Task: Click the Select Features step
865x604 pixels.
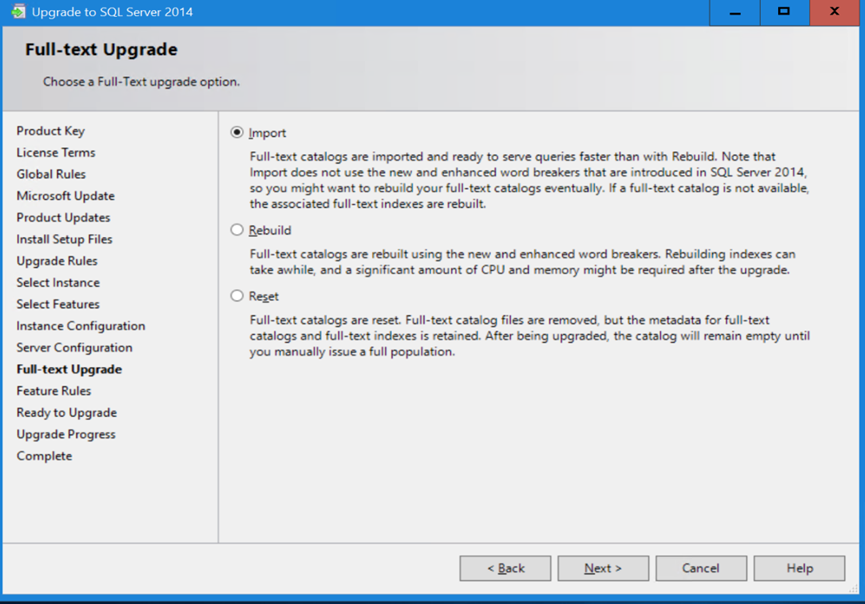Action: click(x=58, y=304)
